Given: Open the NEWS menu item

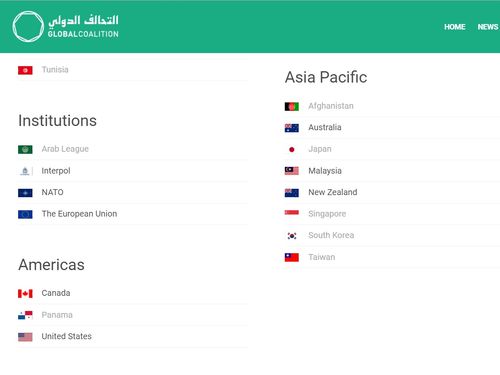Looking at the screenshot, I should [x=488, y=27].
